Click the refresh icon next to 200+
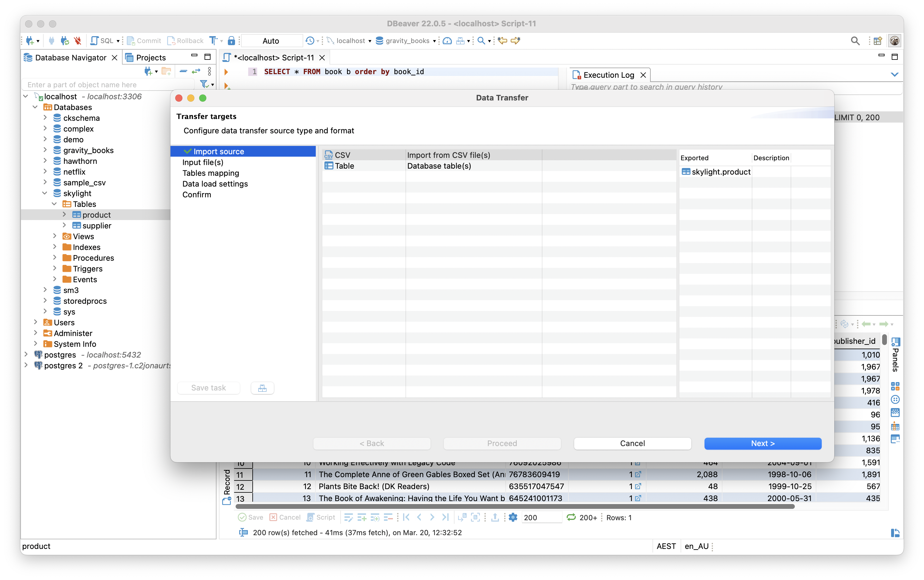924x580 pixels. coord(571,517)
